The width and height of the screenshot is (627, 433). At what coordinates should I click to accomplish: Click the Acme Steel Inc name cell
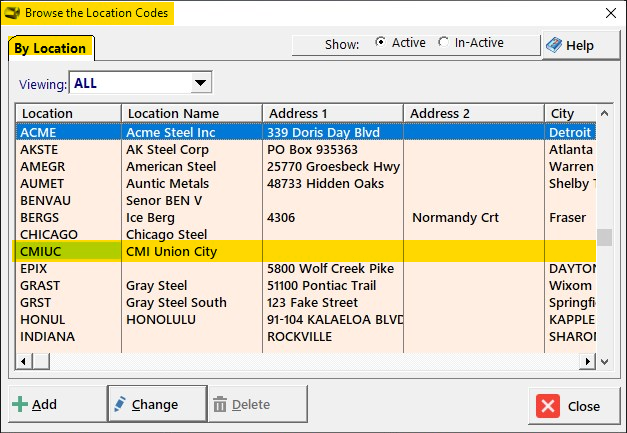pyautogui.click(x=171, y=132)
